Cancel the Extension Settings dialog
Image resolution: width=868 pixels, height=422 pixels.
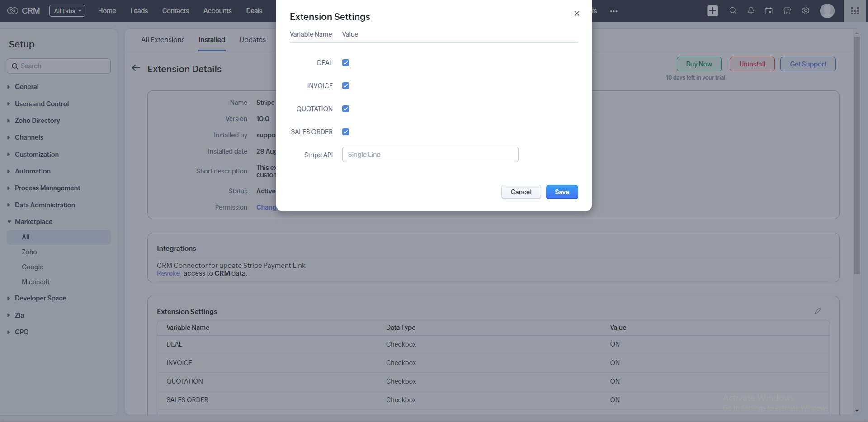521,192
